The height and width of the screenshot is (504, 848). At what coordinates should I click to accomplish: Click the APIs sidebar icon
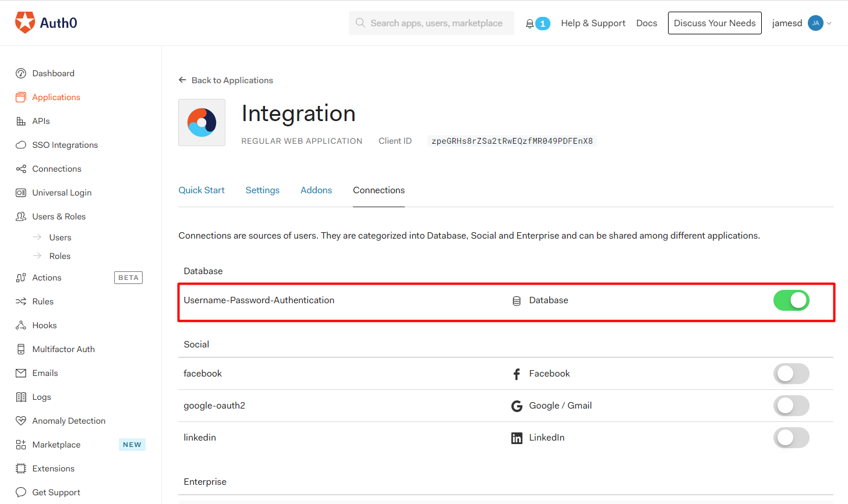[x=21, y=121]
